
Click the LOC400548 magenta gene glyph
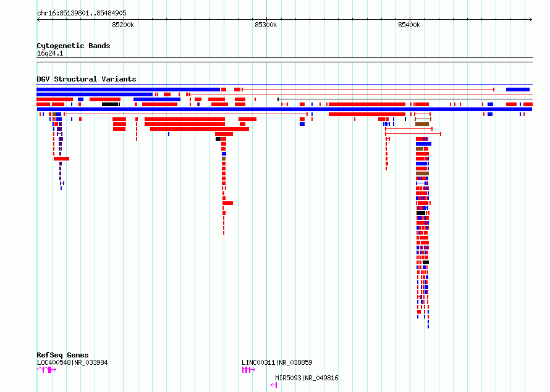click(46, 370)
